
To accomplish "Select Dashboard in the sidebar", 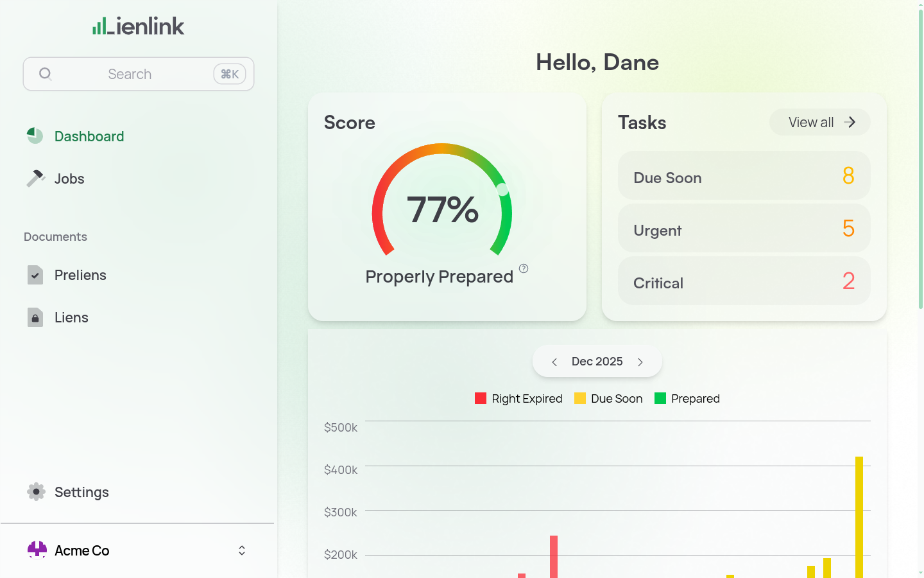I will click(89, 136).
